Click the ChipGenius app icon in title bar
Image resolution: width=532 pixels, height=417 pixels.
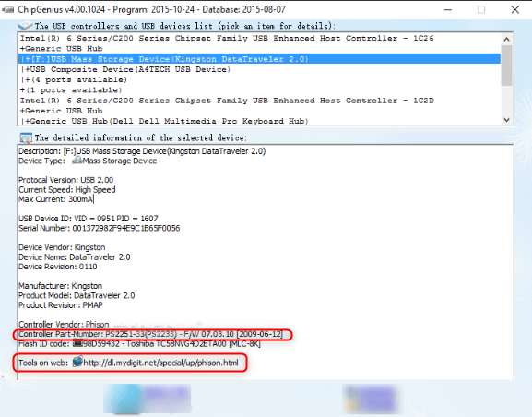pos(7,9)
